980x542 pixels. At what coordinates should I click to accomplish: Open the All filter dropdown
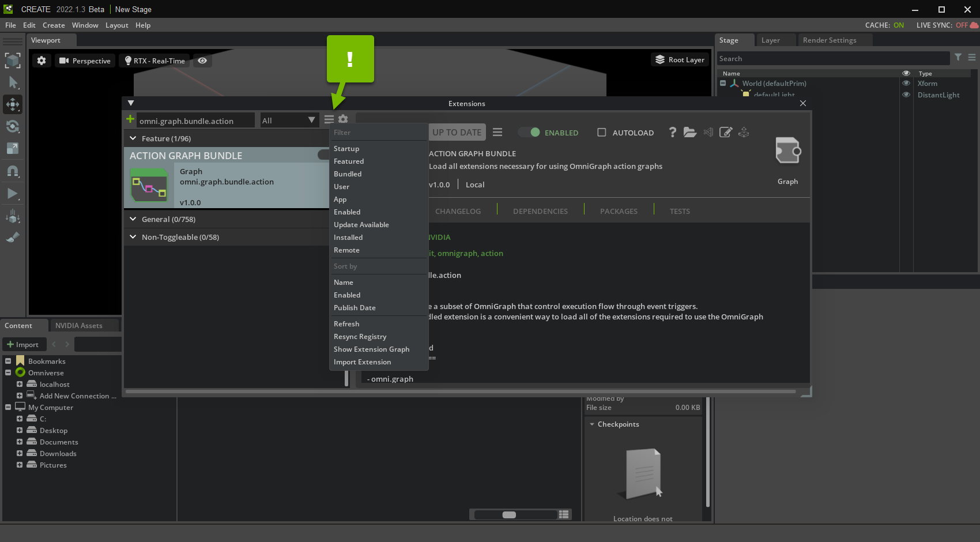tap(288, 120)
